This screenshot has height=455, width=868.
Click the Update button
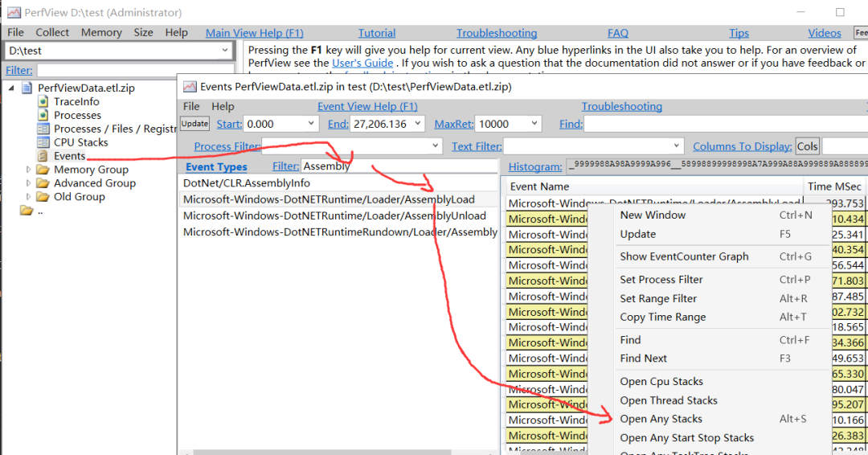194,124
